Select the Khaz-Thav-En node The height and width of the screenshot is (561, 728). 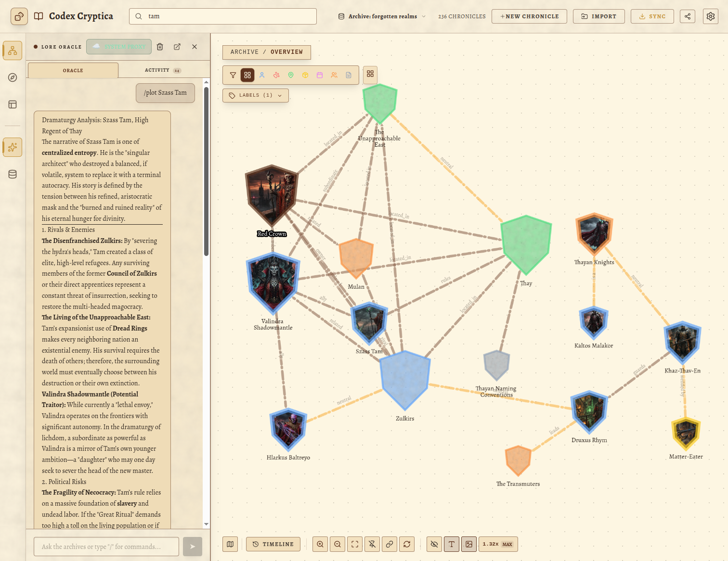683,343
